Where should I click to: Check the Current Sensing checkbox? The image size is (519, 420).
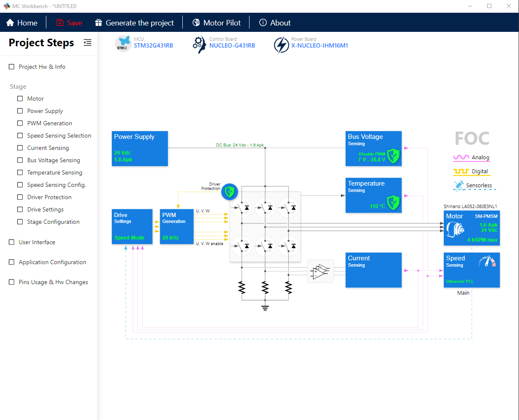tap(20, 148)
